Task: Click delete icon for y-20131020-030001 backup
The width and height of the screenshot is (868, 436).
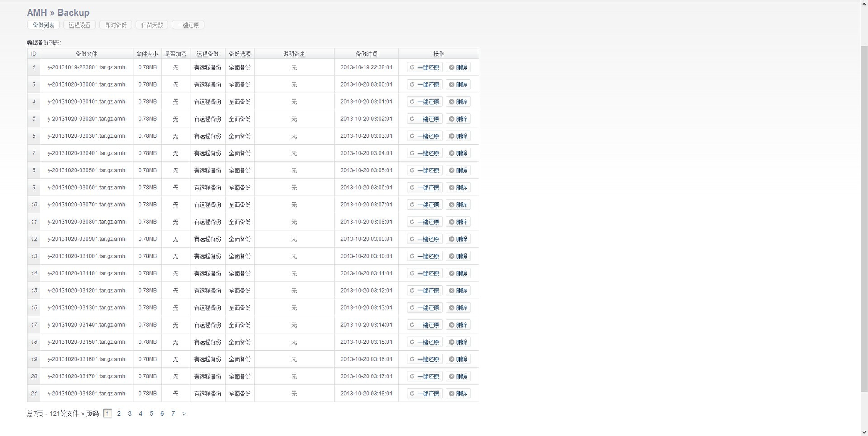Action: pyautogui.click(x=452, y=84)
